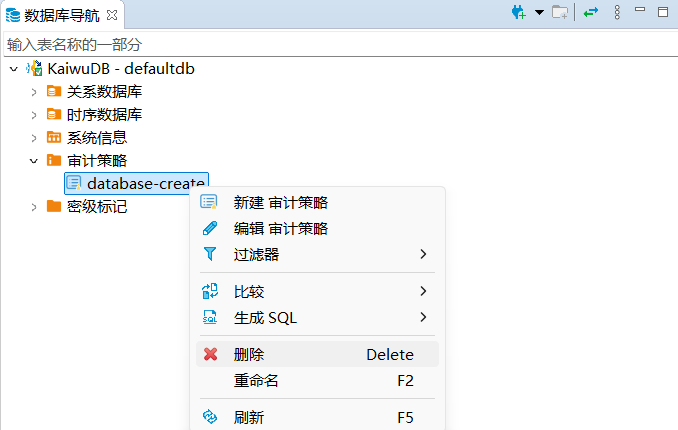Open the view menu three-dots icon
678x430 pixels.
click(x=617, y=13)
